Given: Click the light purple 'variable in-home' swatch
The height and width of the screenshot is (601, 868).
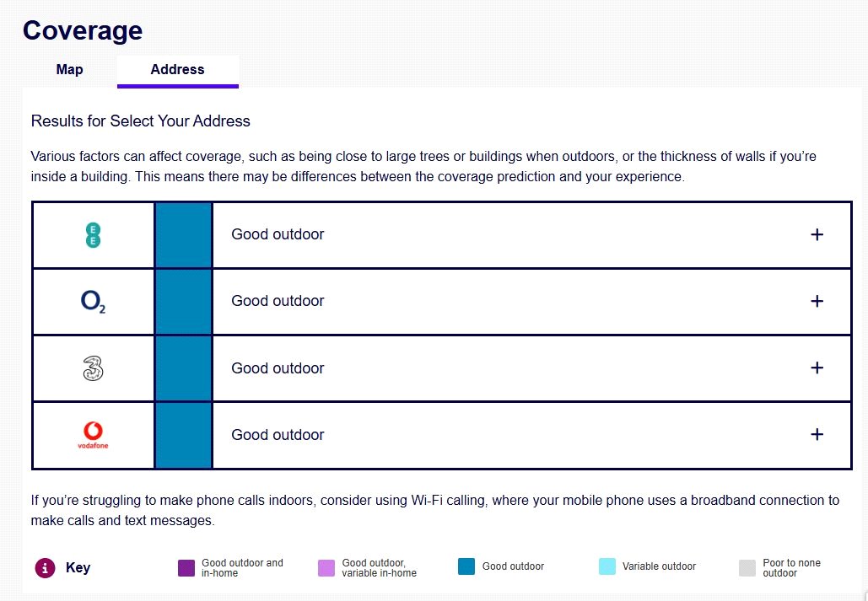Looking at the screenshot, I should tap(326, 567).
